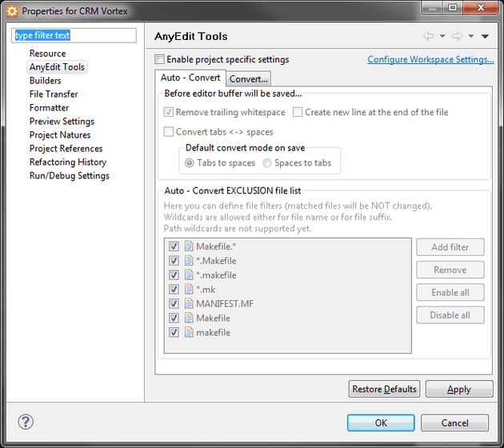Uncheck the Makefile.* filter checkbox
This screenshot has width=504, height=448.
tap(174, 246)
